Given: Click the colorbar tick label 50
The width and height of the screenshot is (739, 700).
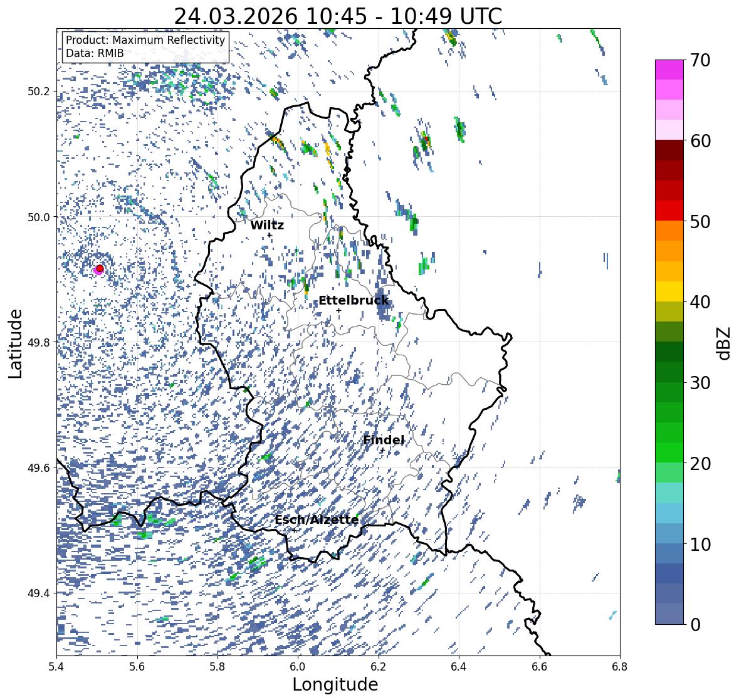Looking at the screenshot, I should [700, 221].
